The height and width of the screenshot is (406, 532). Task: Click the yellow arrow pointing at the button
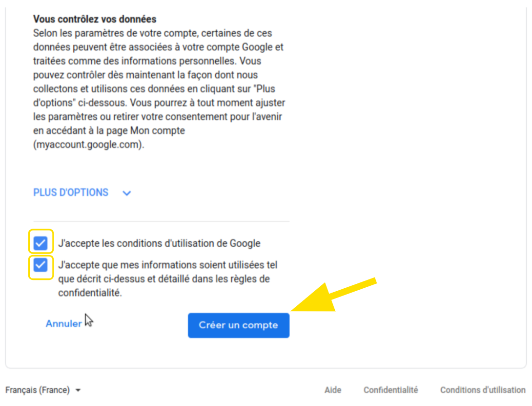pos(334,294)
